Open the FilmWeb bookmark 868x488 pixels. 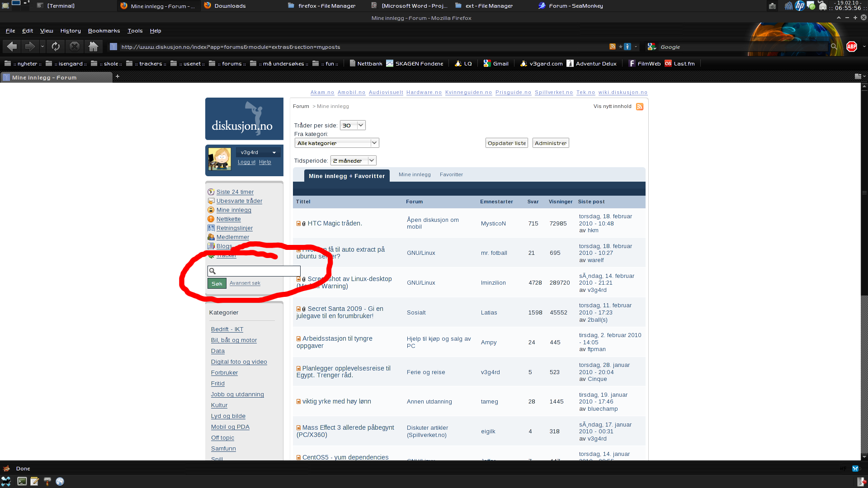[645, 64]
